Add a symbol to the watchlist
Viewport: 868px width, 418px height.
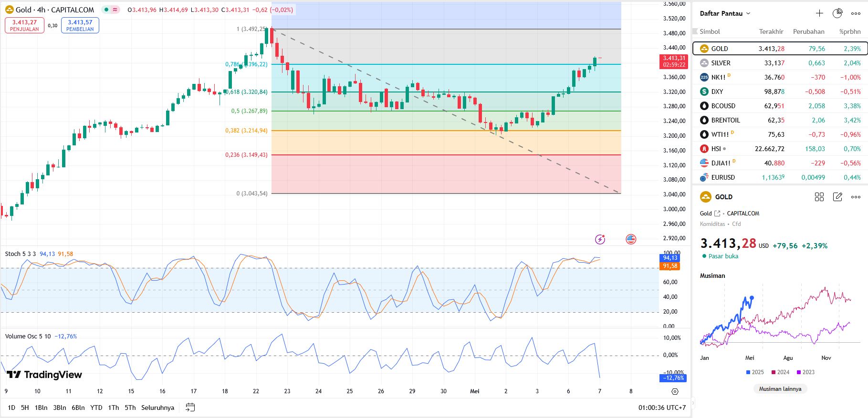pos(819,13)
